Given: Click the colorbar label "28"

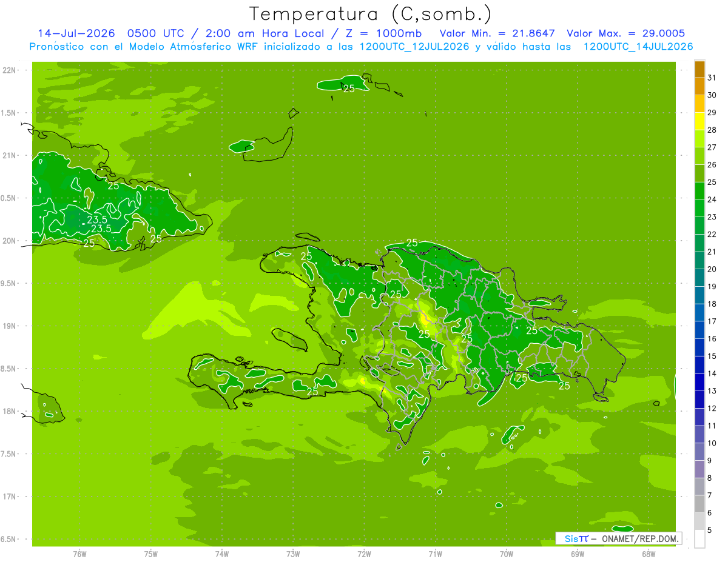Looking at the screenshot, I should [712, 130].
